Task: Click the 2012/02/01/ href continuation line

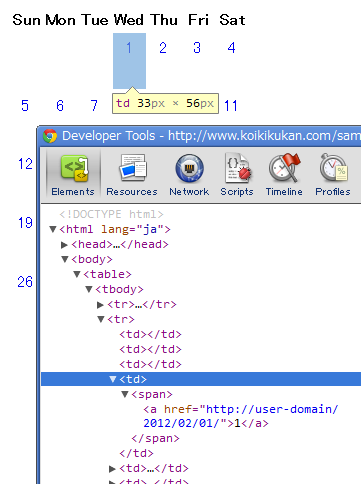Action: click(206, 423)
